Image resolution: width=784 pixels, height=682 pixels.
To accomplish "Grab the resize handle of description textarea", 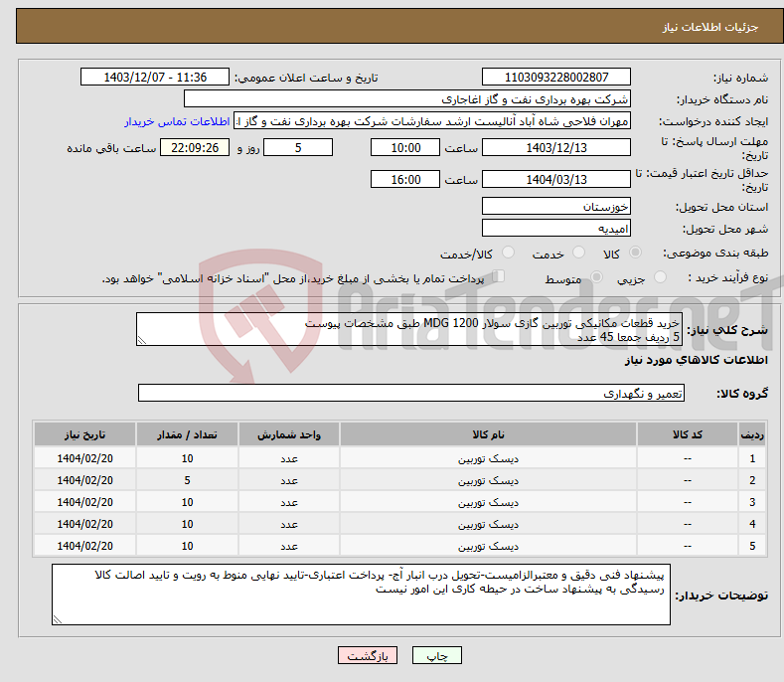I will click(142, 340).
